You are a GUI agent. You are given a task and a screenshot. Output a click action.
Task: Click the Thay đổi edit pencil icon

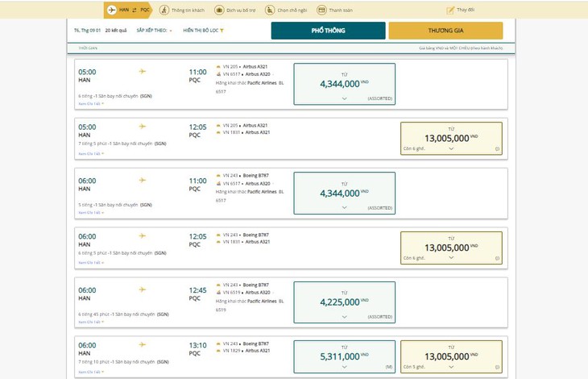point(450,10)
